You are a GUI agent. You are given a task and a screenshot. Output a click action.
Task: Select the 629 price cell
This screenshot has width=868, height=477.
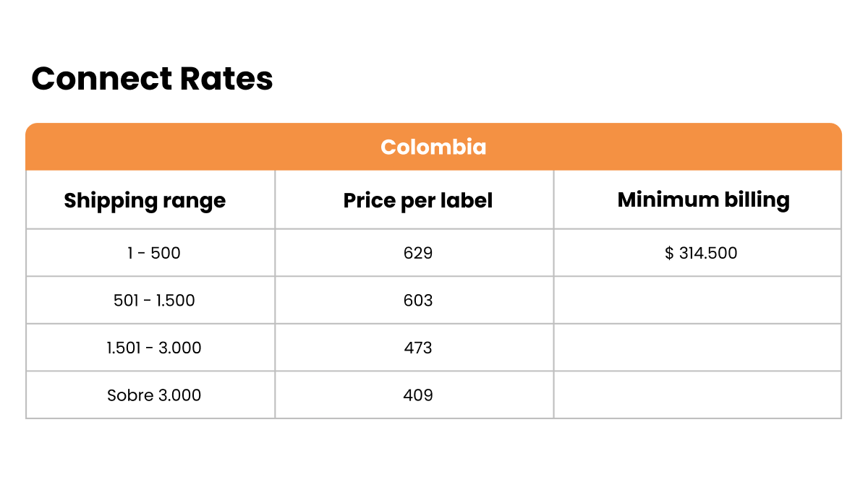[418, 253]
